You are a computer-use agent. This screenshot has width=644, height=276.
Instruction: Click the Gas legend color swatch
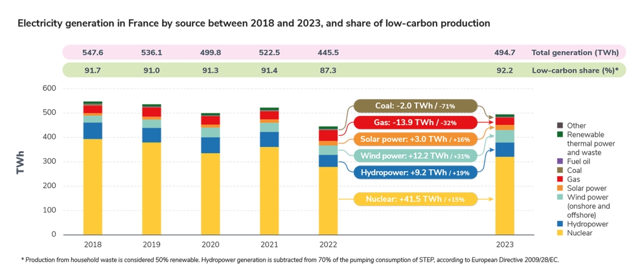(x=560, y=180)
